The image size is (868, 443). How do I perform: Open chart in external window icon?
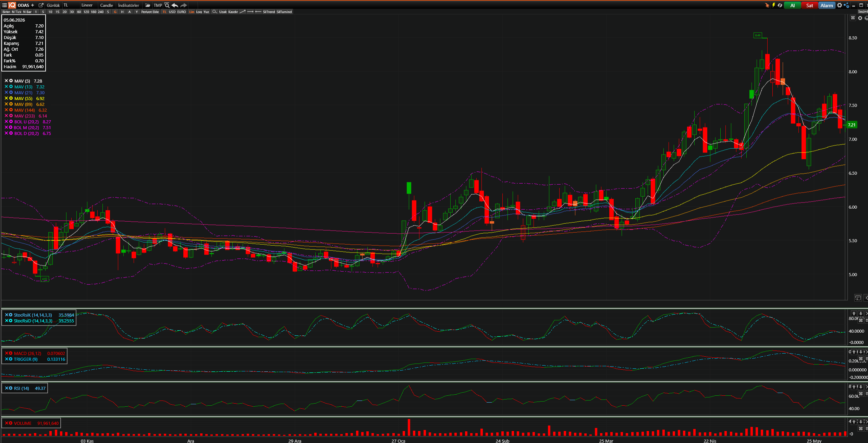coord(41,5)
